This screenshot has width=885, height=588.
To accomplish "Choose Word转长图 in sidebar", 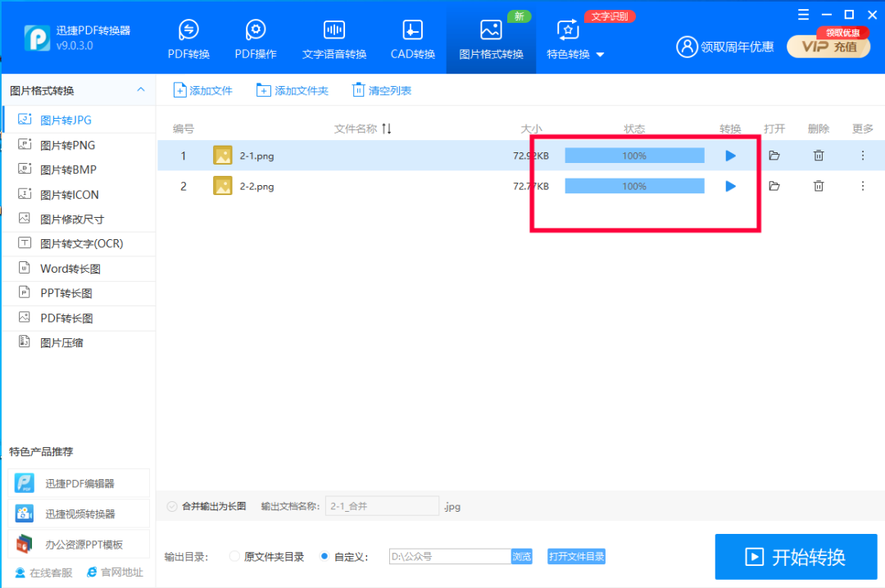I will [79, 269].
